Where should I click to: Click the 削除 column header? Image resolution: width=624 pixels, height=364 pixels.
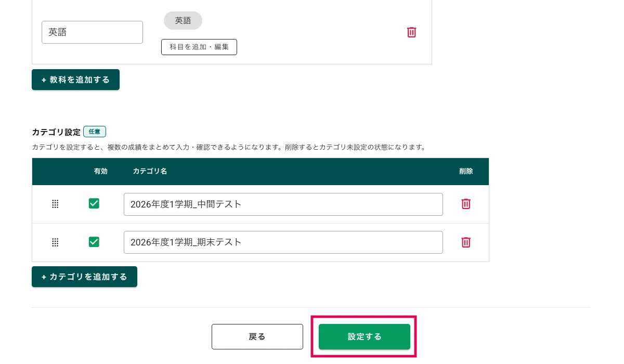[466, 171]
